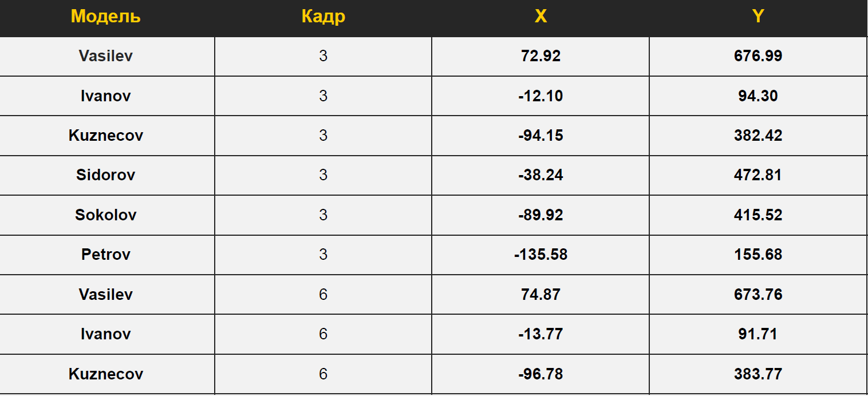
Task: Click the Y value 676.99 cell
Action: point(757,56)
